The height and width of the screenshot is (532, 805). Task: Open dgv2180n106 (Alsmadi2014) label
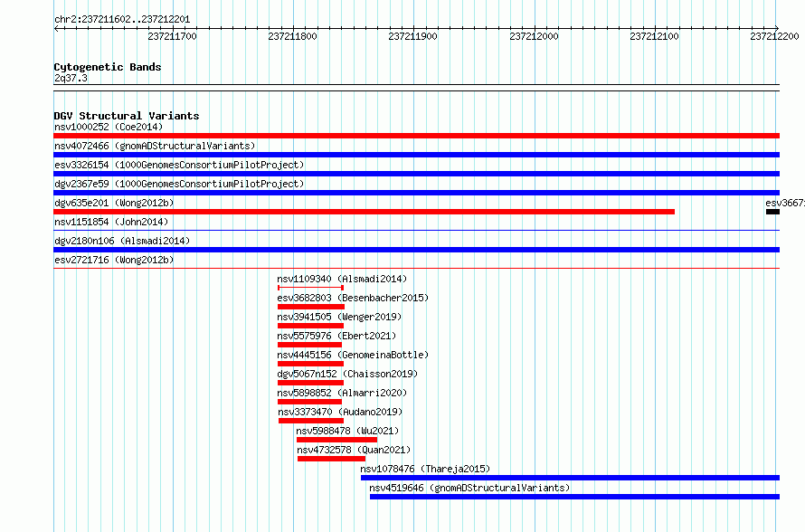point(122,241)
